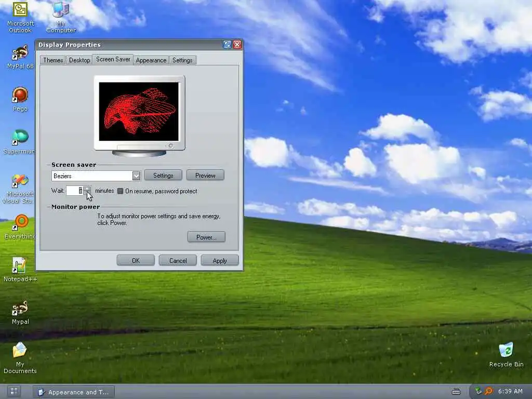Click the Wait minutes input field
Image resolution: width=532 pixels, height=399 pixels.
click(x=75, y=191)
